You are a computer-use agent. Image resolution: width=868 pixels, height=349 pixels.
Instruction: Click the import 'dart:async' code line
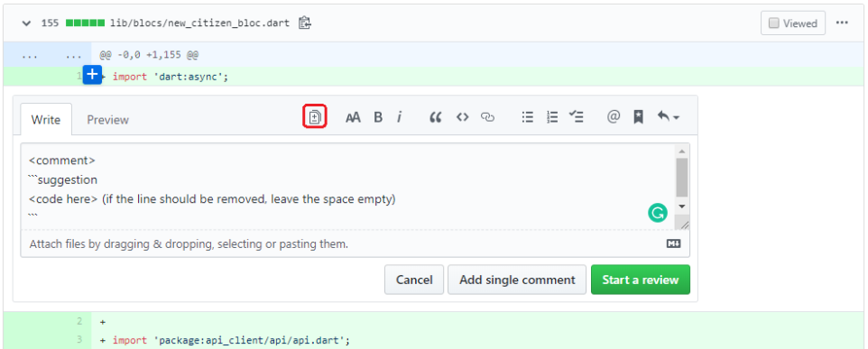click(171, 77)
